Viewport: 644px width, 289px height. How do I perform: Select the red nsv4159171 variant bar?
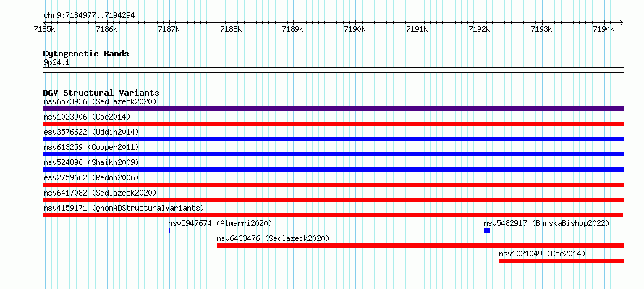333,215
